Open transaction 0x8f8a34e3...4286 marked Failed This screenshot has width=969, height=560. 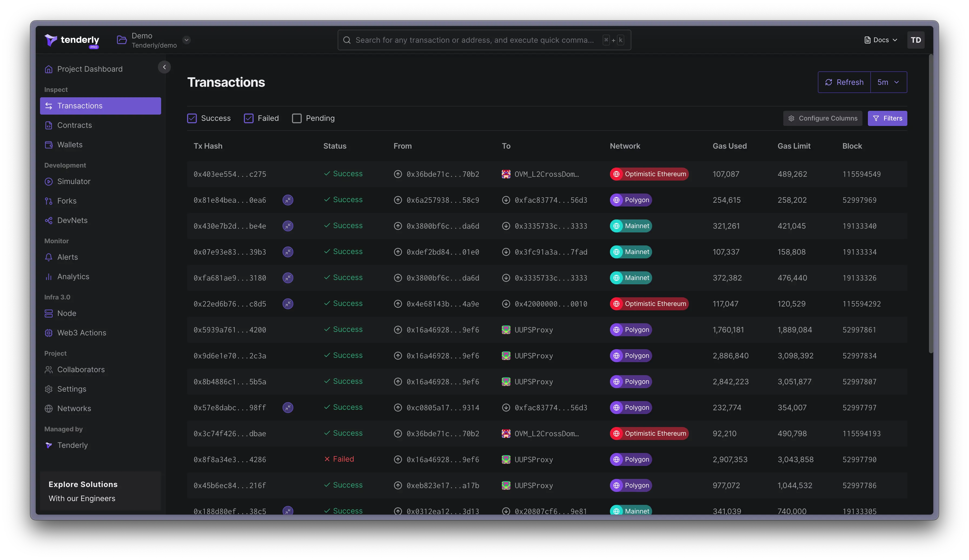click(x=230, y=459)
